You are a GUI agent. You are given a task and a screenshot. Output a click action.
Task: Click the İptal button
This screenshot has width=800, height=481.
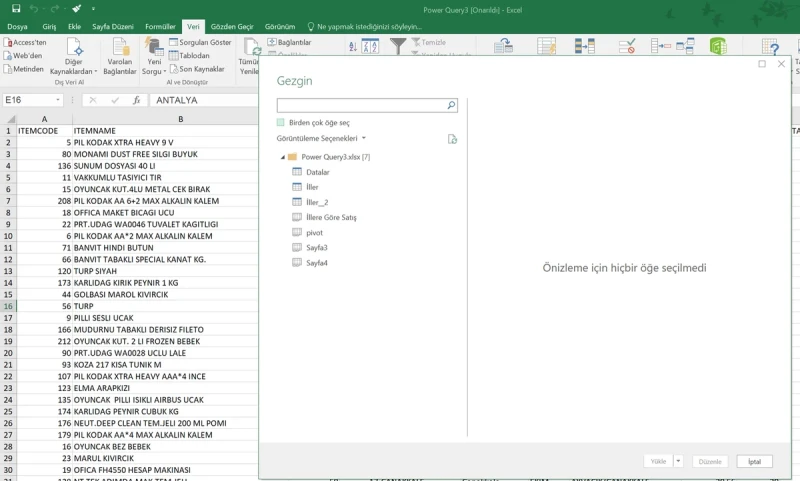(x=755, y=461)
